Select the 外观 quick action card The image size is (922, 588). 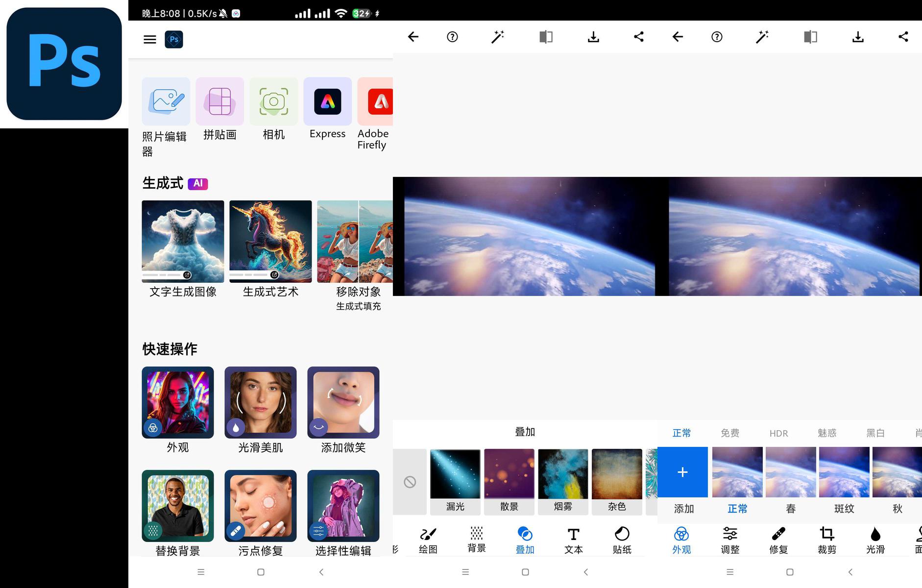click(x=178, y=402)
